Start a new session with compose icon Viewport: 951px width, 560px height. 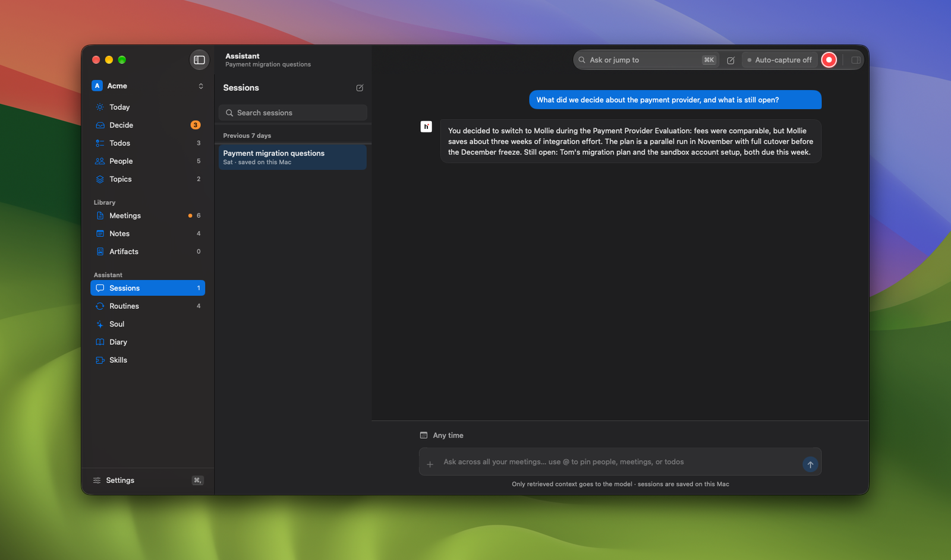click(x=360, y=88)
